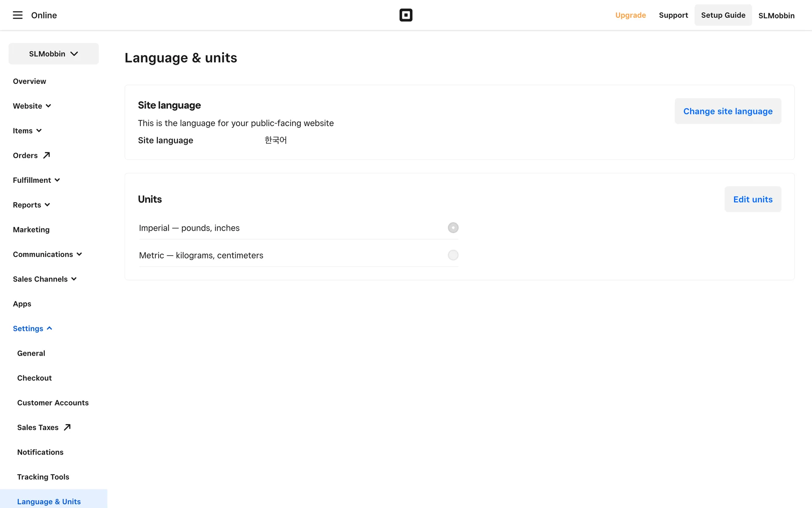Image resolution: width=812 pixels, height=508 pixels.
Task: Open the SLMobbin site selector dropdown
Action: point(54,54)
